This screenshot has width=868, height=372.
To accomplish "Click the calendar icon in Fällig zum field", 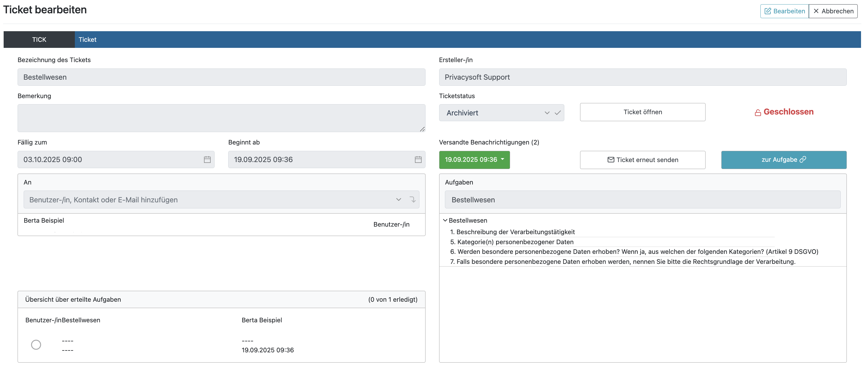I will pos(207,160).
